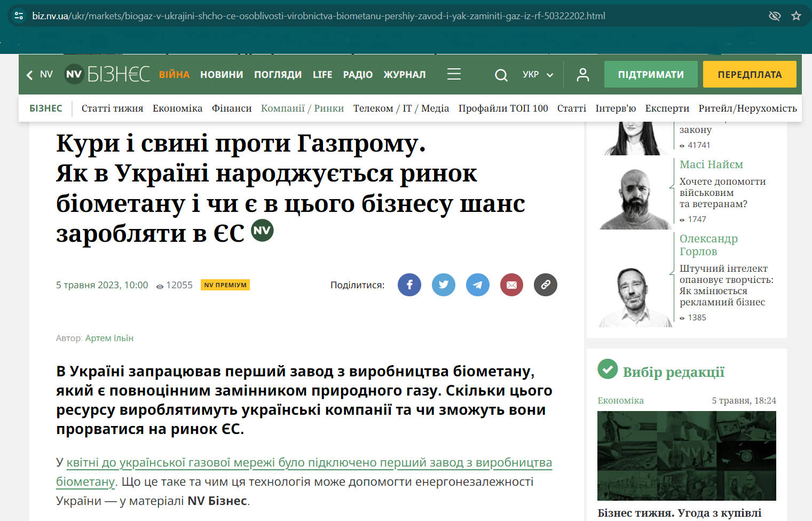This screenshot has width=812, height=521.
Task: Open the Вибір редакції article thumbnail
Action: pos(686,455)
